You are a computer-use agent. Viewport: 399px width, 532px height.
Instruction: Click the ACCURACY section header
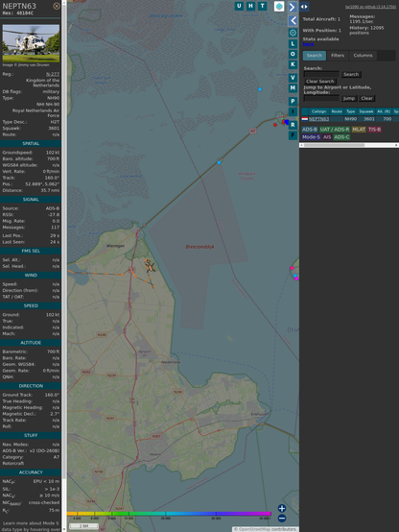point(31,472)
